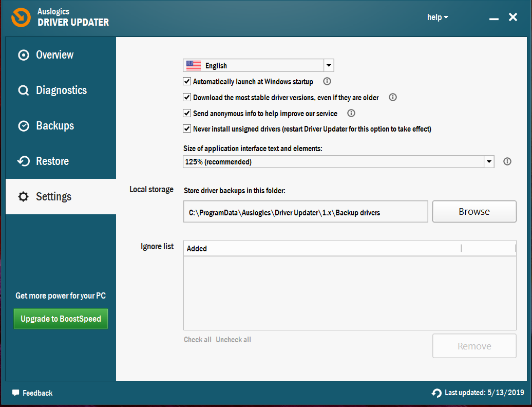Toggle send anonymous info checkbox
This screenshot has height=407, width=532.
click(187, 113)
